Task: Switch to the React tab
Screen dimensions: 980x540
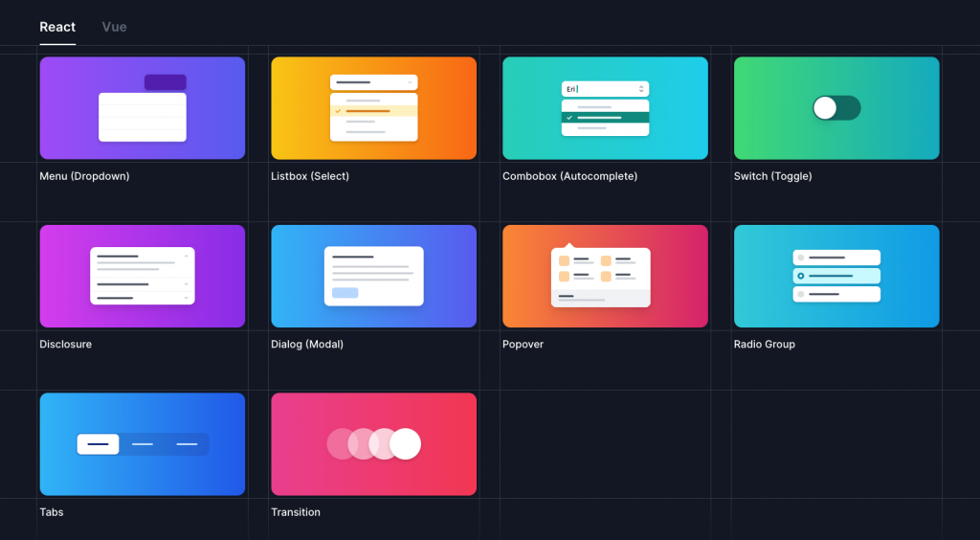Action: point(57,27)
